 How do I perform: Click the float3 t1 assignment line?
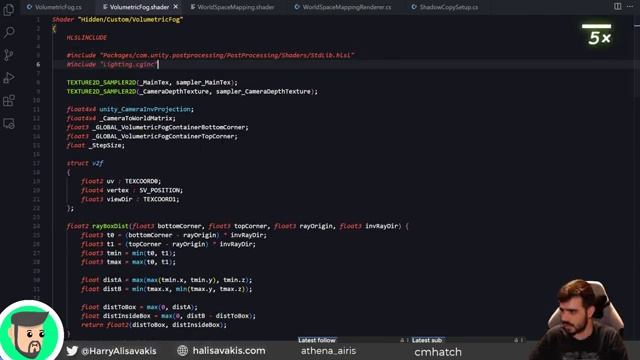coord(168,244)
